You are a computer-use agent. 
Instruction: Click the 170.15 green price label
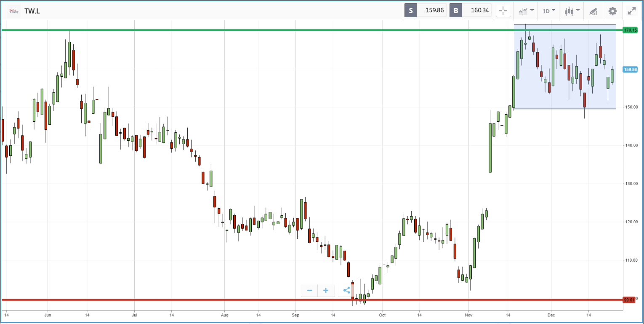click(630, 30)
